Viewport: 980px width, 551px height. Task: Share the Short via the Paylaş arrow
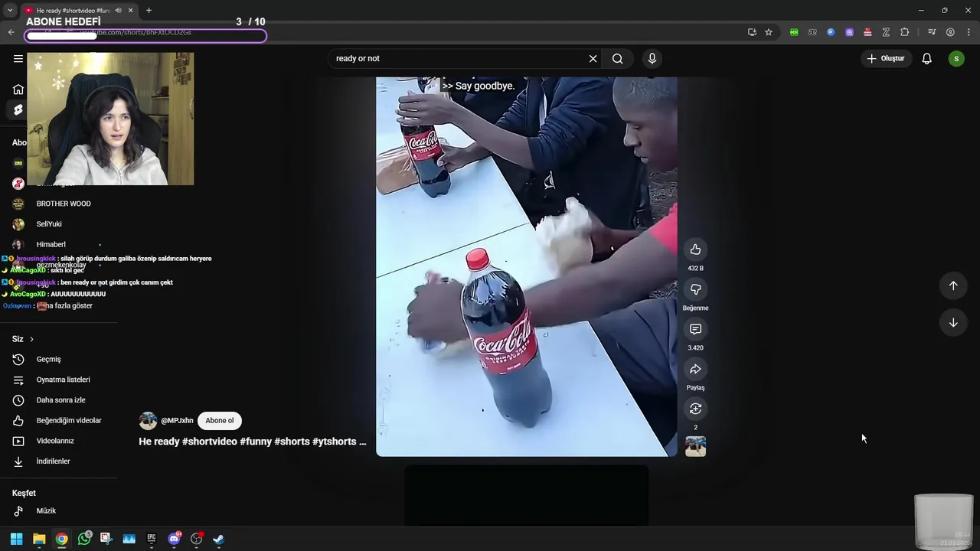pyautogui.click(x=695, y=369)
